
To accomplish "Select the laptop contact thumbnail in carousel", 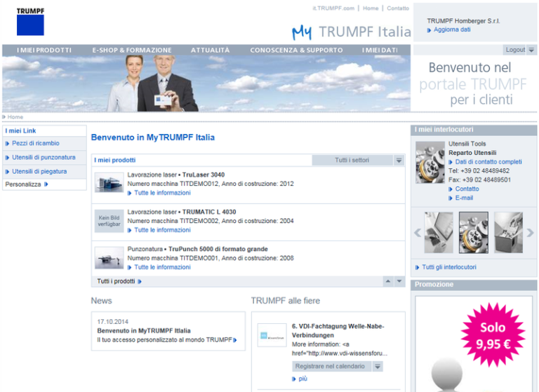I will click(439, 233).
